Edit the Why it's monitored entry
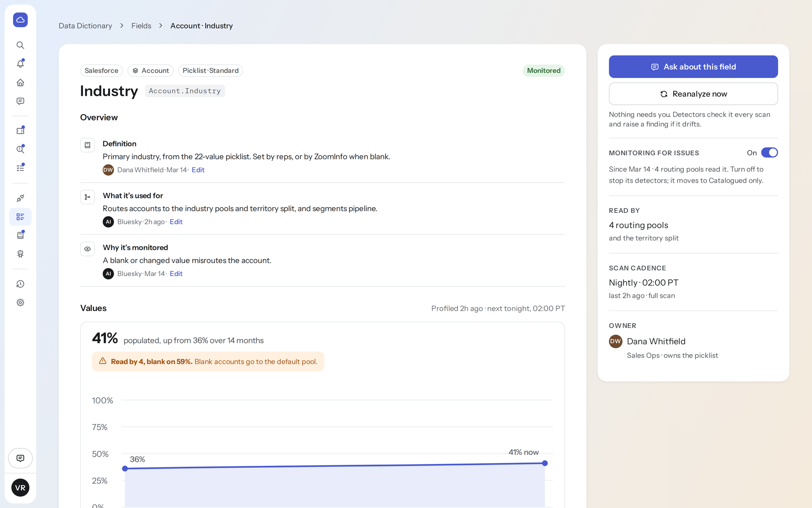The image size is (812, 508). point(176,274)
